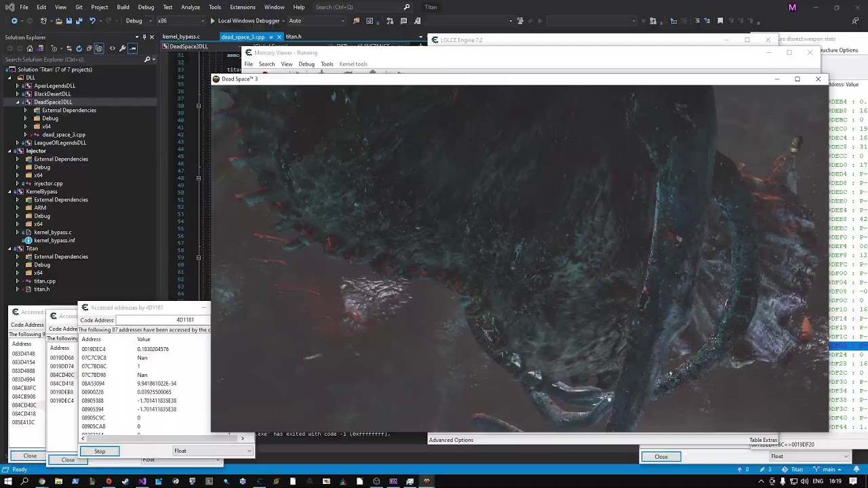This screenshot has height=488, width=868.
Task: Open the File menu in Visual Studio
Action: pos(24,7)
